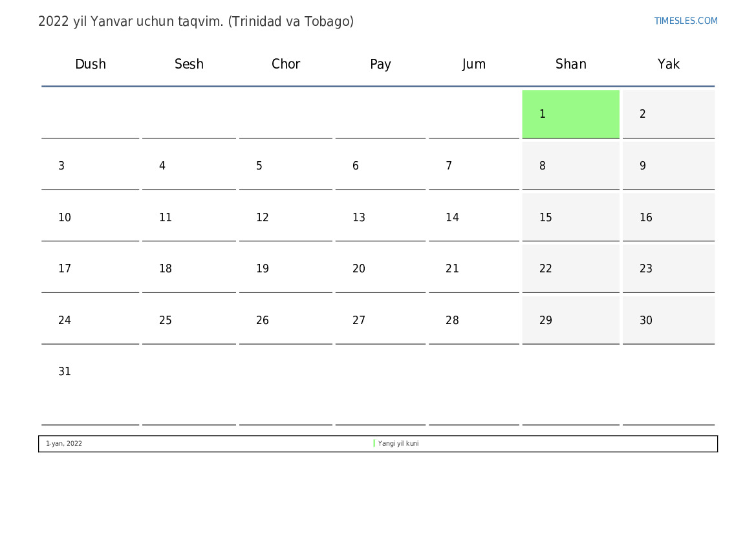
Task: Click the green holiday marker in legend
Action: [374, 443]
